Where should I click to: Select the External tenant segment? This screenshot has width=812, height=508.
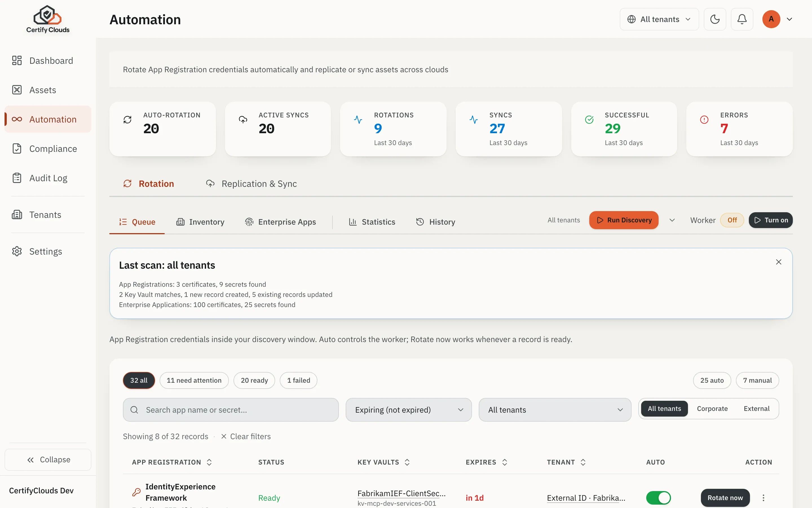pos(756,409)
